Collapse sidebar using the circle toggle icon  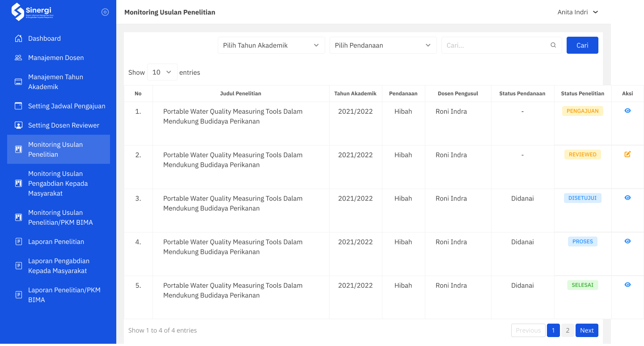pyautogui.click(x=105, y=12)
